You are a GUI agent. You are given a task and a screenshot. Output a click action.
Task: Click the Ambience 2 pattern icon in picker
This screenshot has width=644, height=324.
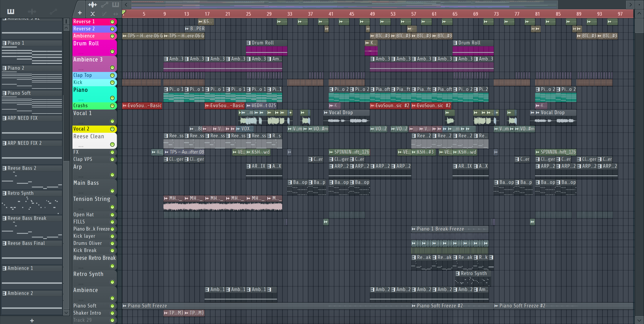click(4, 293)
